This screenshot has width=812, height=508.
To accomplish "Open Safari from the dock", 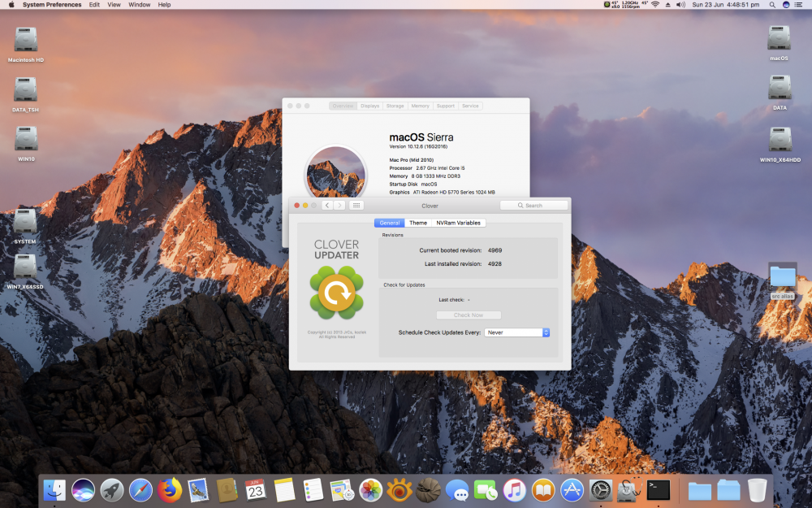I will (140, 490).
